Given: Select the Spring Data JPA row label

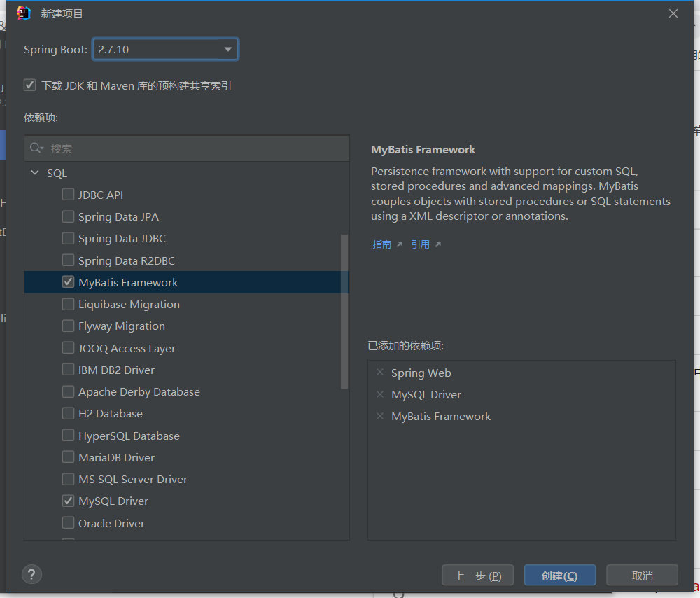Looking at the screenshot, I should [x=118, y=217].
